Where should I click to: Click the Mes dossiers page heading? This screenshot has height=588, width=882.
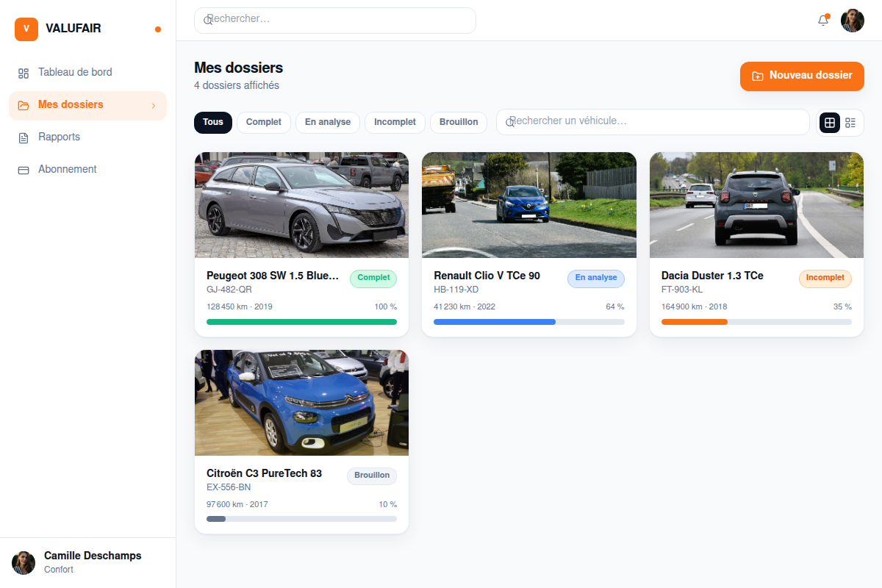tap(238, 68)
